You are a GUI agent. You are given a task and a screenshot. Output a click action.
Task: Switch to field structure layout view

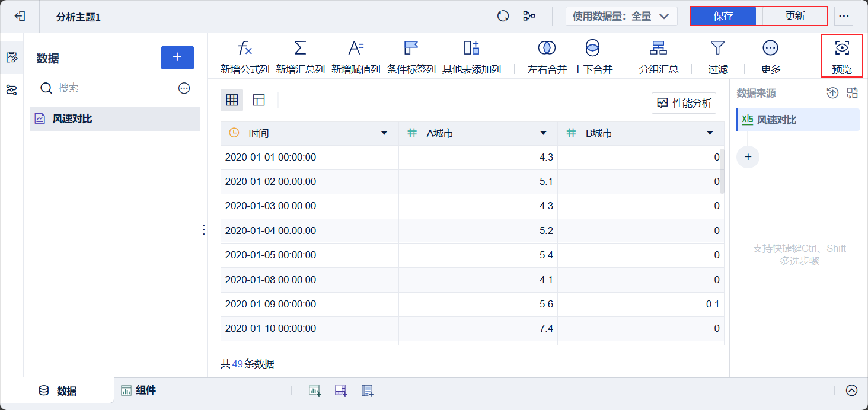(x=259, y=100)
